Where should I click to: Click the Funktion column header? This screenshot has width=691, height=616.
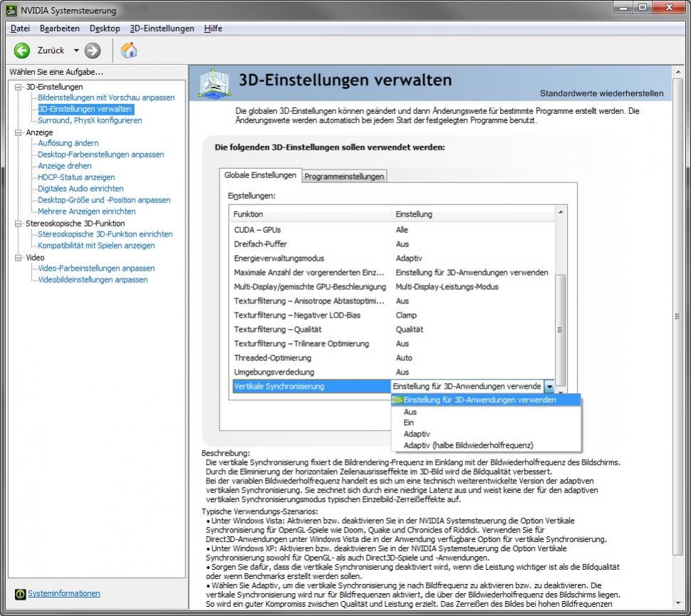(311, 214)
